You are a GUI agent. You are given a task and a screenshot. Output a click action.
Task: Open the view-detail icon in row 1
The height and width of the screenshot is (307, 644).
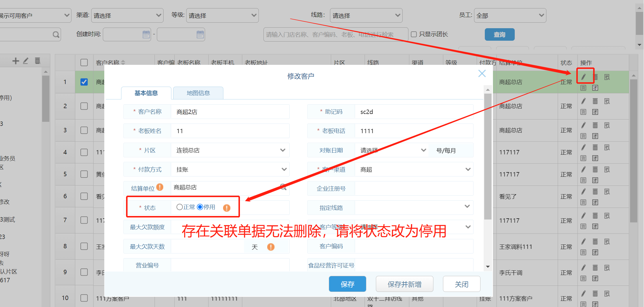607,77
